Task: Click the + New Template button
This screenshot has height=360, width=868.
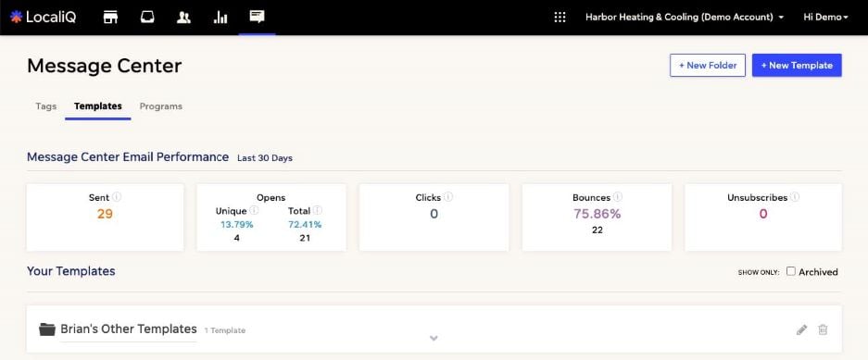Action: (x=797, y=66)
